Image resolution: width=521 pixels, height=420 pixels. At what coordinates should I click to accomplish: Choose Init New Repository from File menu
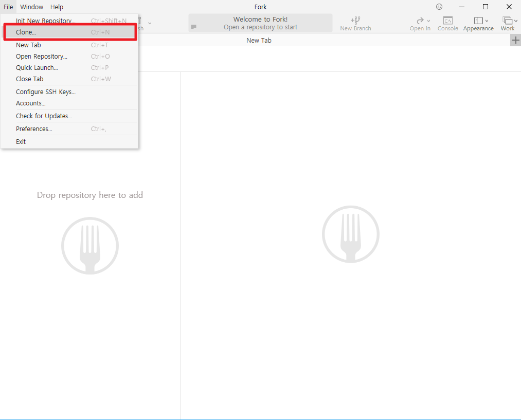(69, 21)
